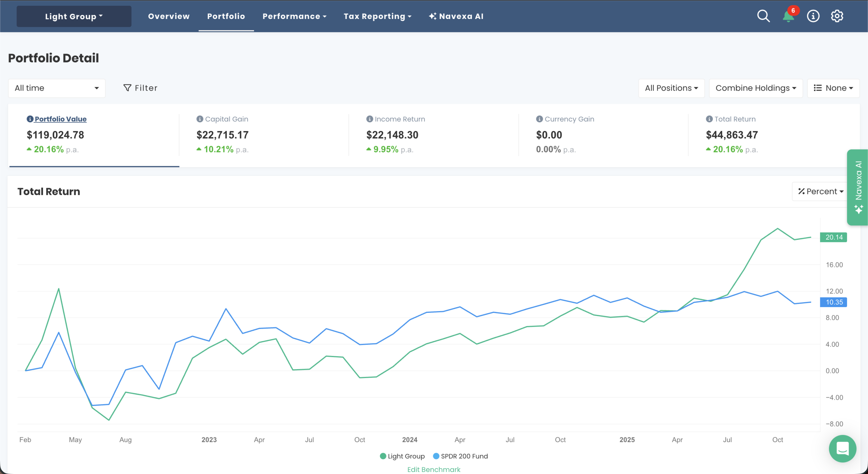Check notifications via the bell icon
The width and height of the screenshot is (868, 474).
point(788,16)
